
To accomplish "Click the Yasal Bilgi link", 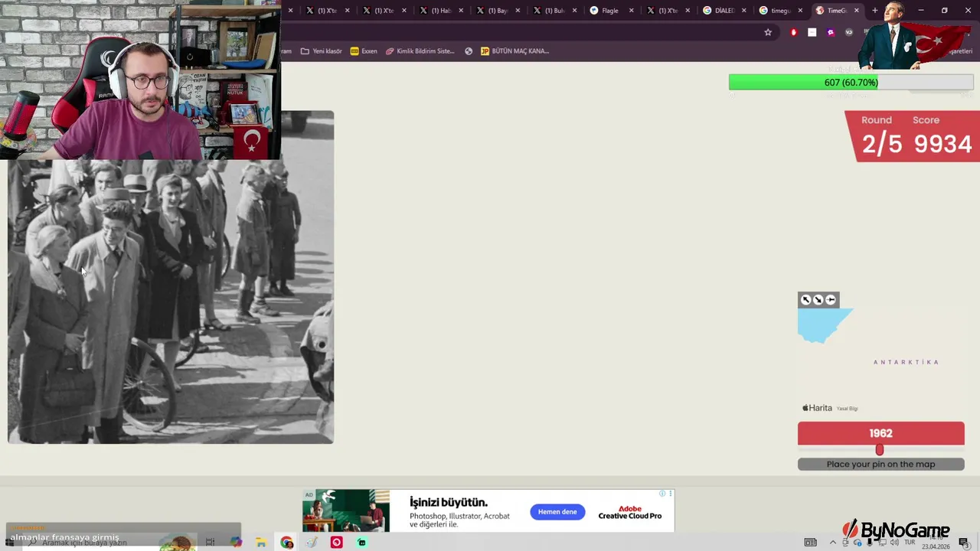I will (x=847, y=409).
